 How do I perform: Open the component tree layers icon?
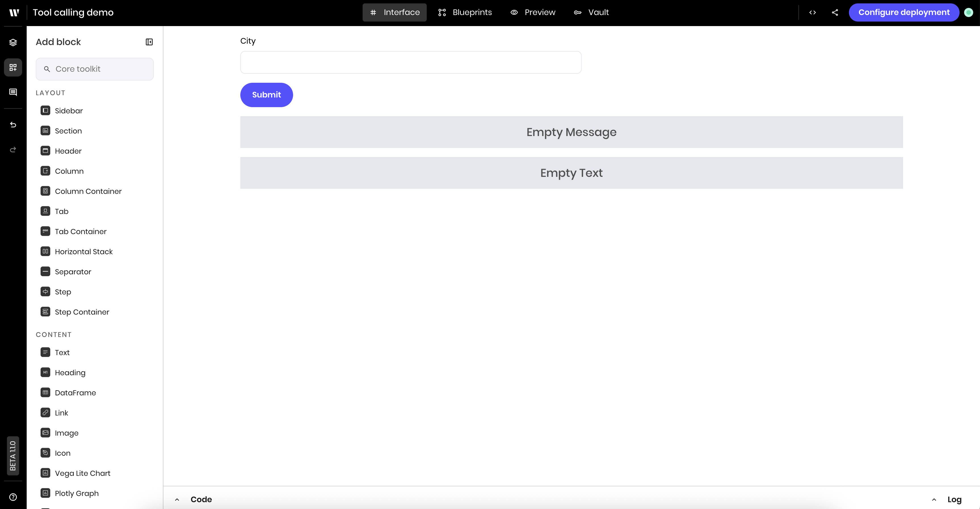(x=13, y=42)
